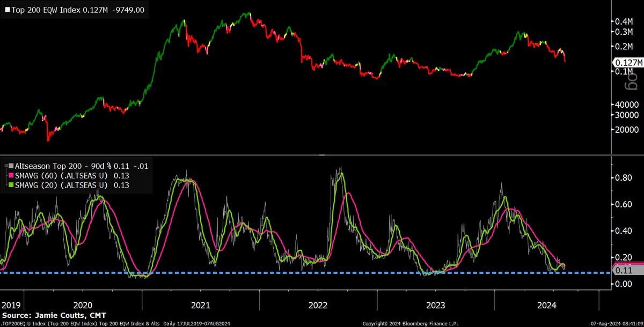Click the 0.11 value tag on lower axis
This screenshot has width=644, height=327.
click(x=628, y=270)
